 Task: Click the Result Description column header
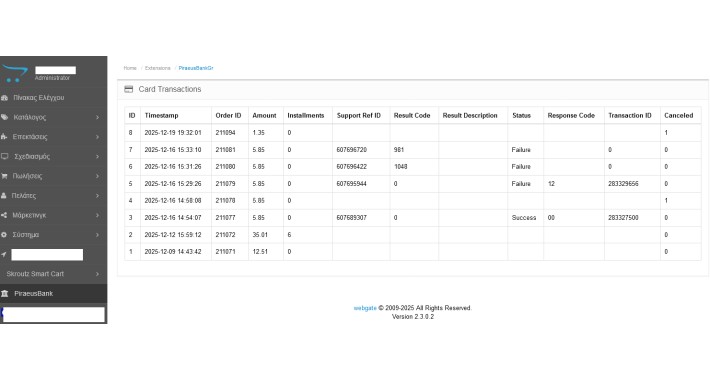tap(470, 115)
